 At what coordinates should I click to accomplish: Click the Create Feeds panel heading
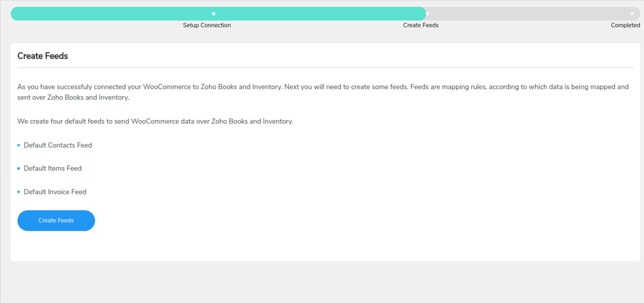click(x=42, y=56)
